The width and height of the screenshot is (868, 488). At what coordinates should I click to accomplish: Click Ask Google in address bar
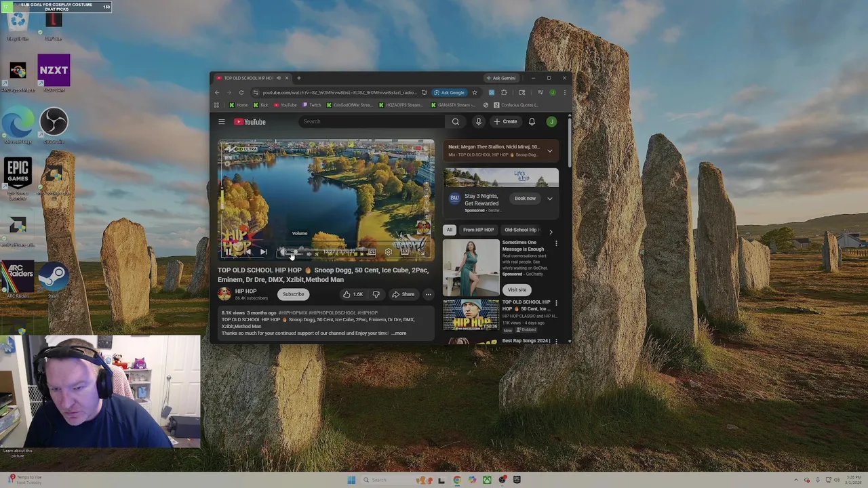tap(450, 92)
